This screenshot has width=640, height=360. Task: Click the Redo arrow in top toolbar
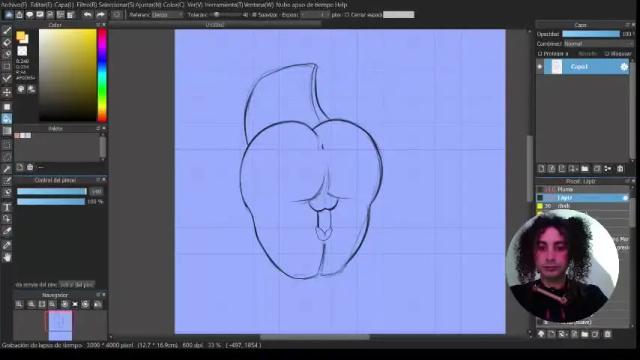pyautogui.click(x=100, y=15)
